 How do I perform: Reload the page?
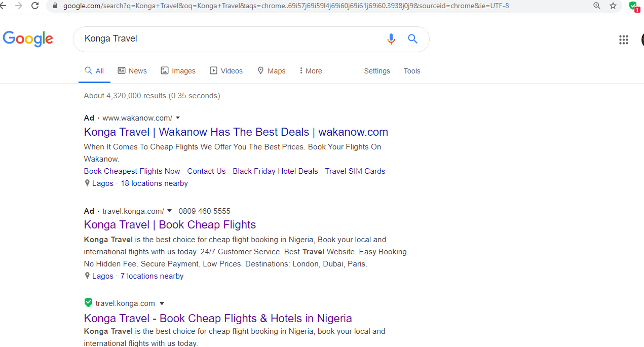click(x=35, y=6)
